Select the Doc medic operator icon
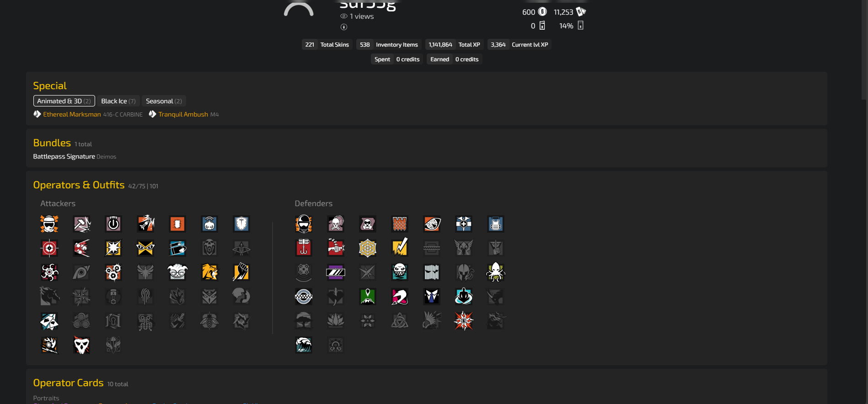868x404 pixels. [x=464, y=224]
